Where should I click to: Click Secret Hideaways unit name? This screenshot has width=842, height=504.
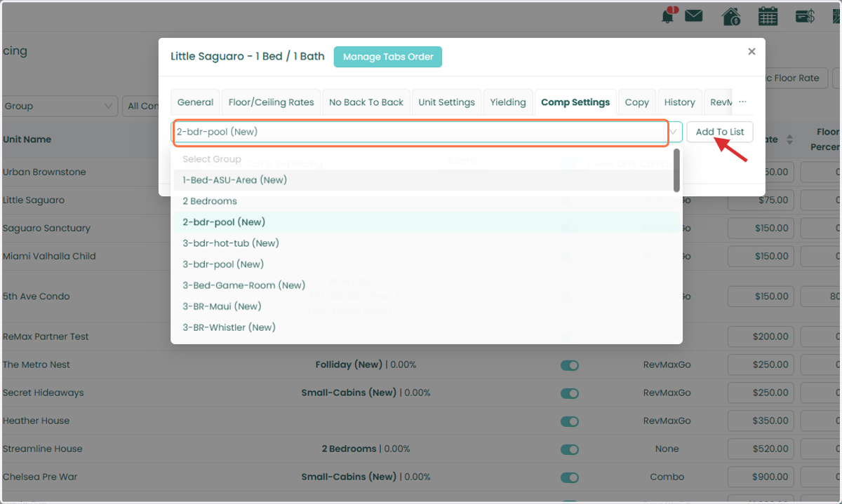click(x=44, y=393)
